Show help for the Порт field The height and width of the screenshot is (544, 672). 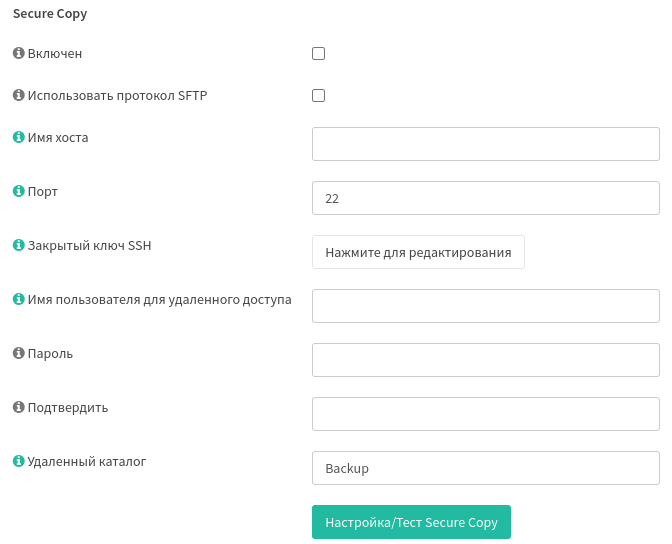(18, 191)
